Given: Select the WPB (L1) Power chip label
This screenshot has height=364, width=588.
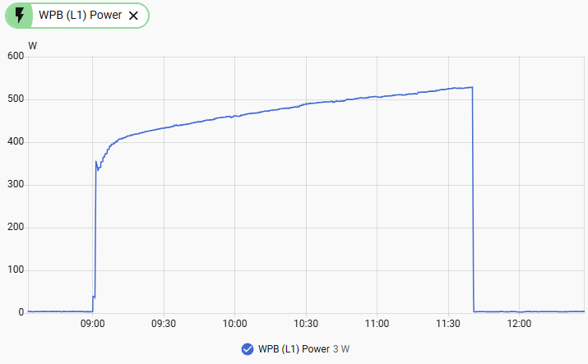Looking at the screenshot, I should (x=81, y=15).
